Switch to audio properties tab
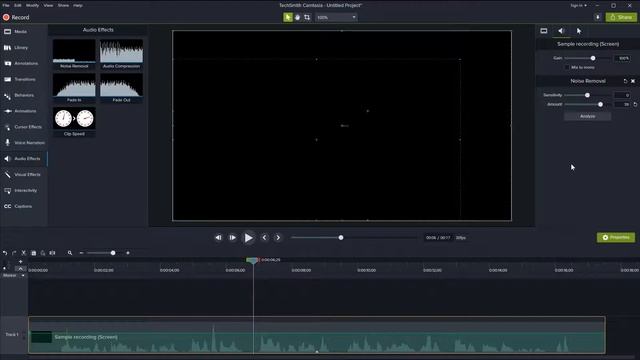 [x=561, y=31]
